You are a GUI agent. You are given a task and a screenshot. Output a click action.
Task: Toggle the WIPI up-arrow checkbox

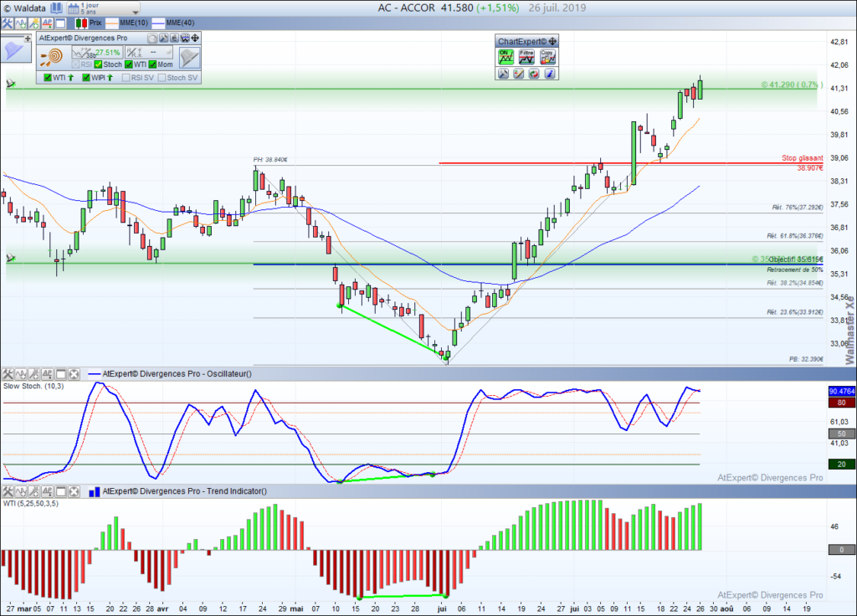[x=86, y=78]
